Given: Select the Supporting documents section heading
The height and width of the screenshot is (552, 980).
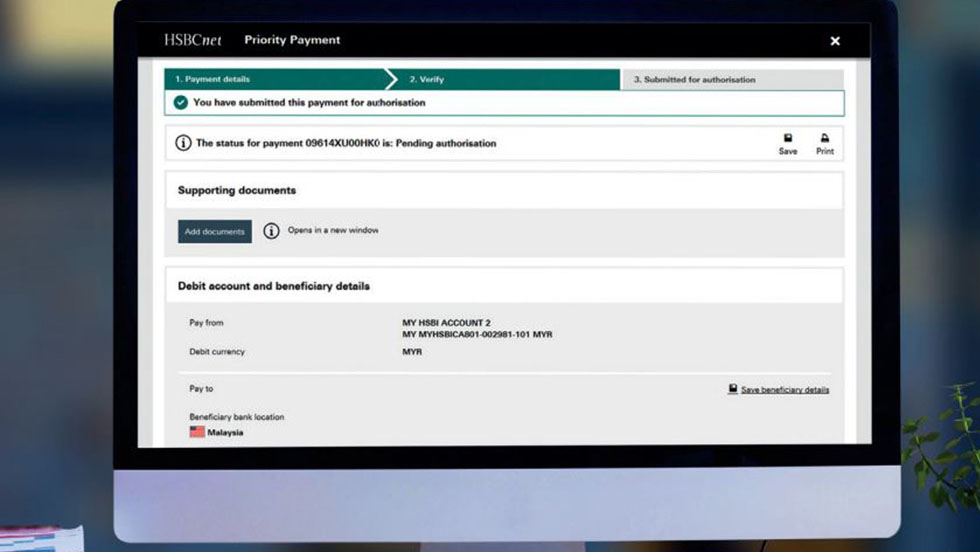Looking at the screenshot, I should coord(237,190).
